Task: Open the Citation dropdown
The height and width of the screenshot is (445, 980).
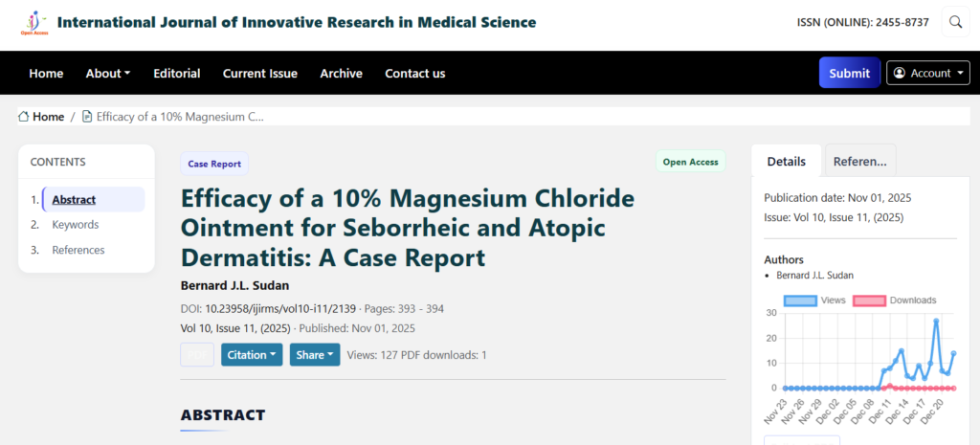Action: (253, 355)
